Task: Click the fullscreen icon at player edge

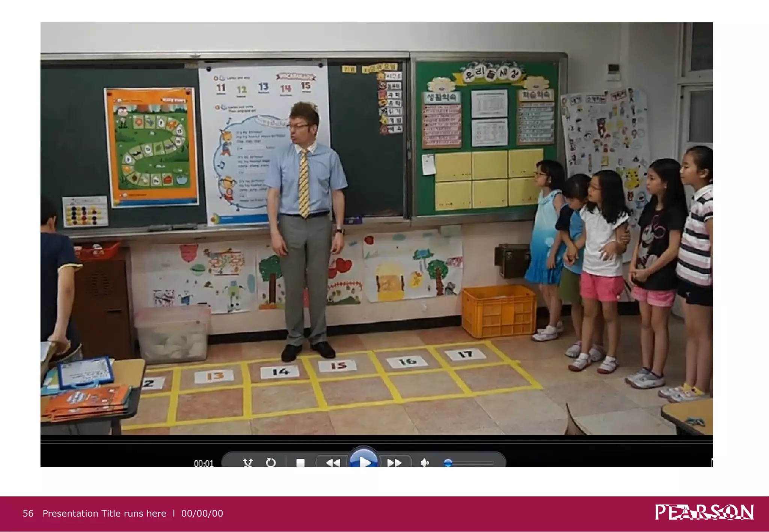Action: (x=711, y=463)
